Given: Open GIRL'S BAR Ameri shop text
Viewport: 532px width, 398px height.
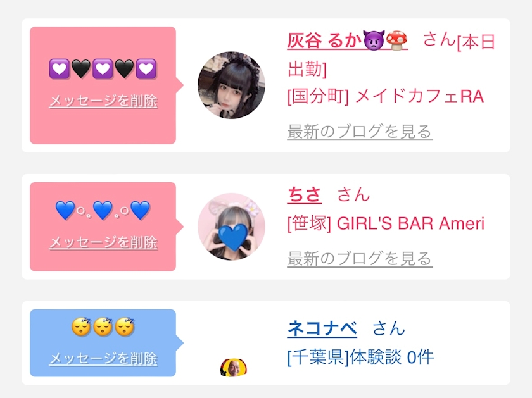Looking at the screenshot, I should 386,224.
